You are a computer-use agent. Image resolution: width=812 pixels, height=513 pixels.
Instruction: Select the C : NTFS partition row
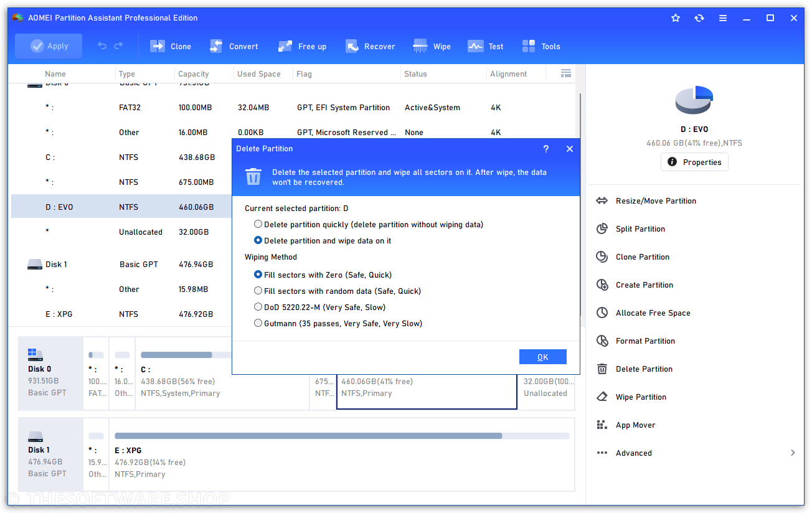point(121,157)
